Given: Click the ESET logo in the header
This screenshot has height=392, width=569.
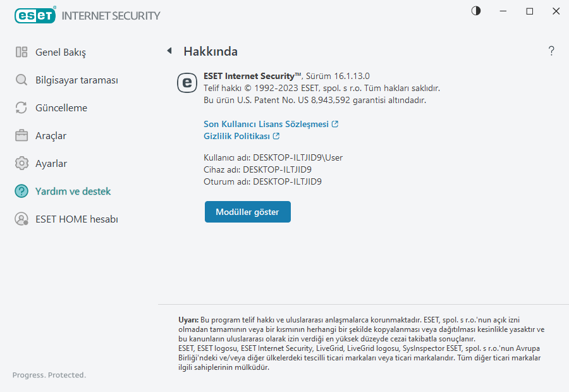Looking at the screenshot, I should (35, 15).
